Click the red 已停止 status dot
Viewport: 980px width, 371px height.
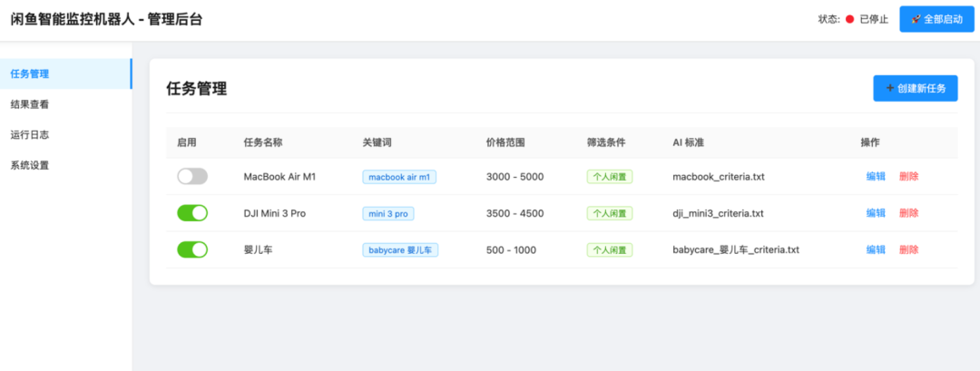(x=849, y=19)
